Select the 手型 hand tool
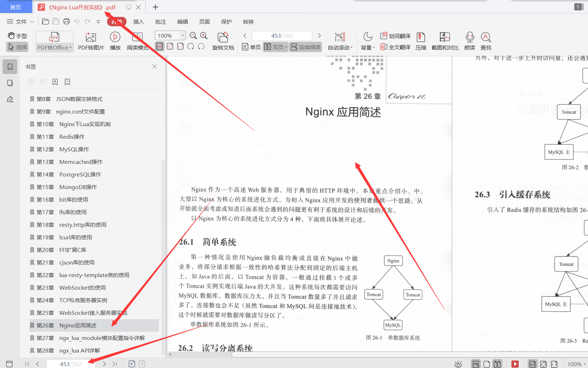This screenshot has width=588, height=368. coord(17,35)
